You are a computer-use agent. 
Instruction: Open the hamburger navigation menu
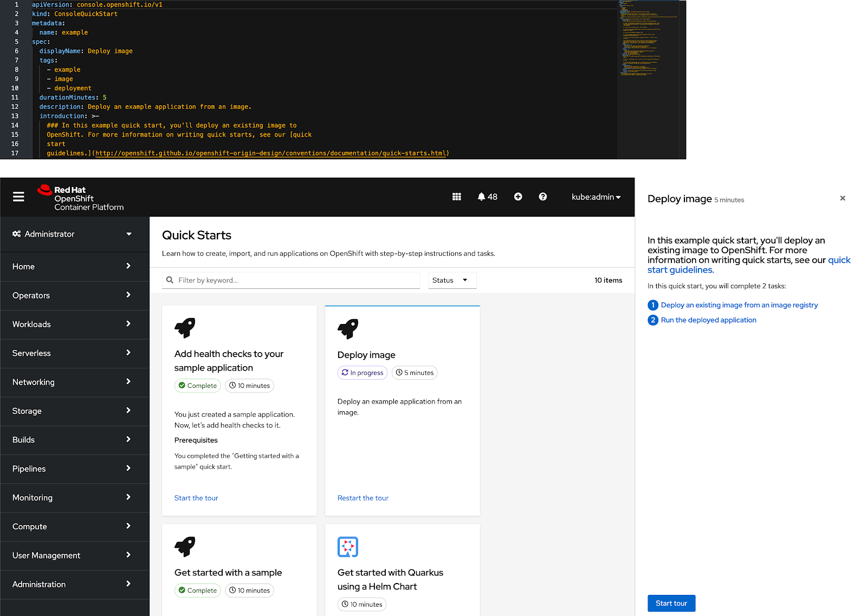[x=18, y=197]
